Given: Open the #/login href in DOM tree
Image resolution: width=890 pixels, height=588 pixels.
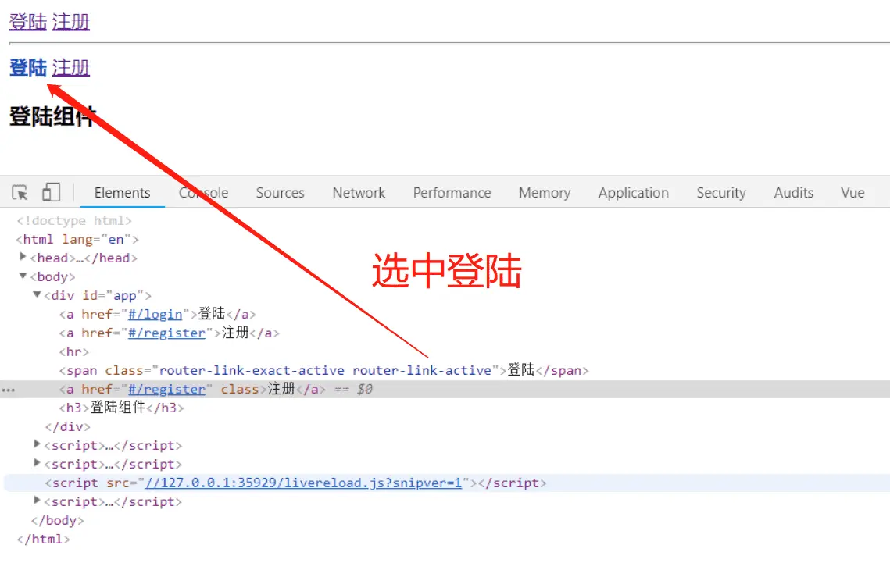Looking at the screenshot, I should point(155,314).
